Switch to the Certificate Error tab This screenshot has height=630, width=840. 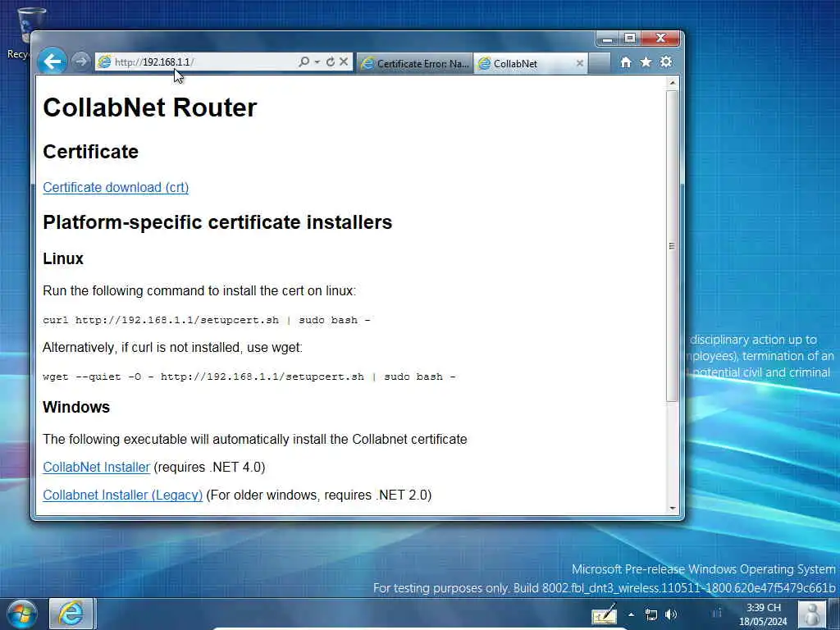(414, 64)
